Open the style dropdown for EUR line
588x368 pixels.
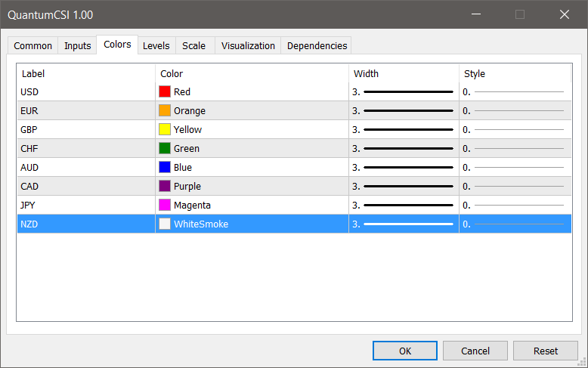(x=514, y=110)
